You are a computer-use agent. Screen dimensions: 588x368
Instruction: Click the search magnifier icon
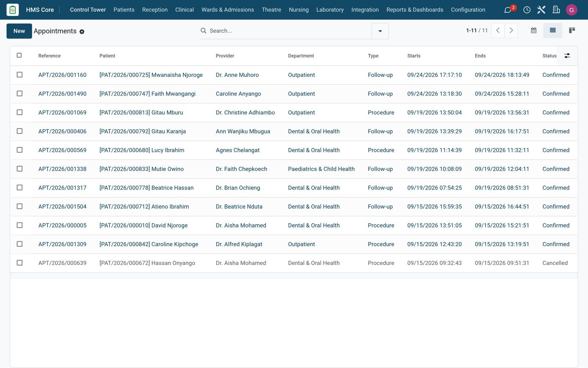click(x=203, y=31)
